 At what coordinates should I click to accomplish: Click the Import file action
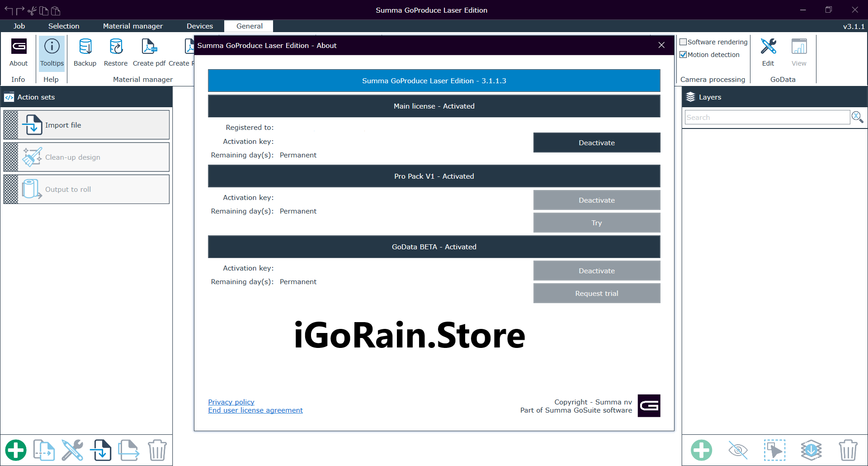click(86, 125)
